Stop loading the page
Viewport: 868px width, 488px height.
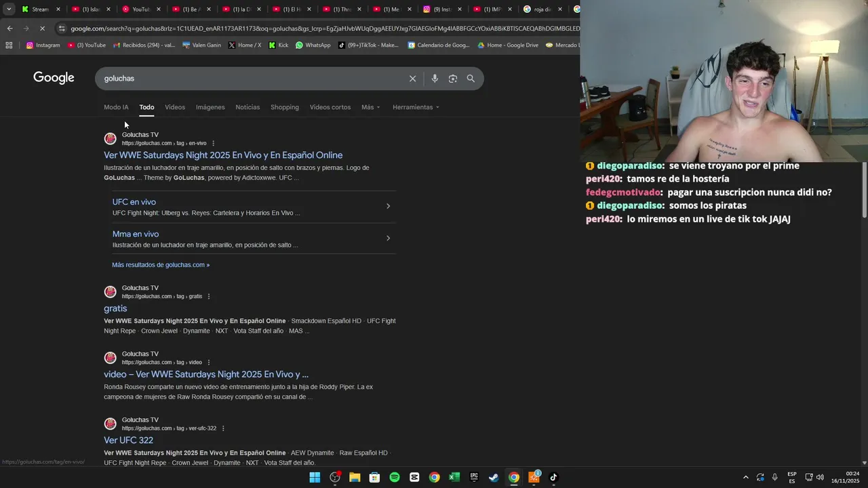coord(42,28)
